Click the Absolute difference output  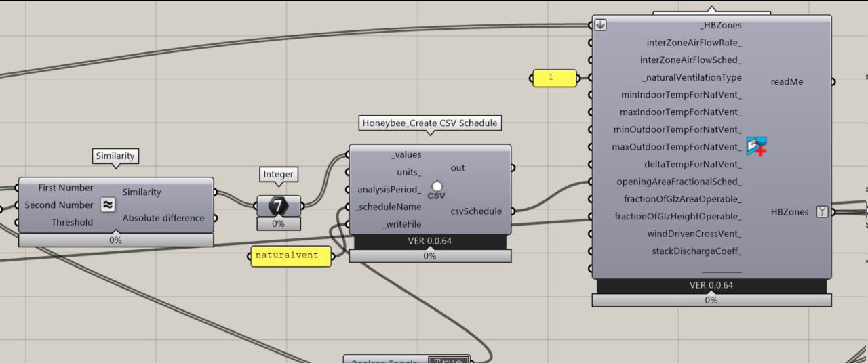[163, 218]
